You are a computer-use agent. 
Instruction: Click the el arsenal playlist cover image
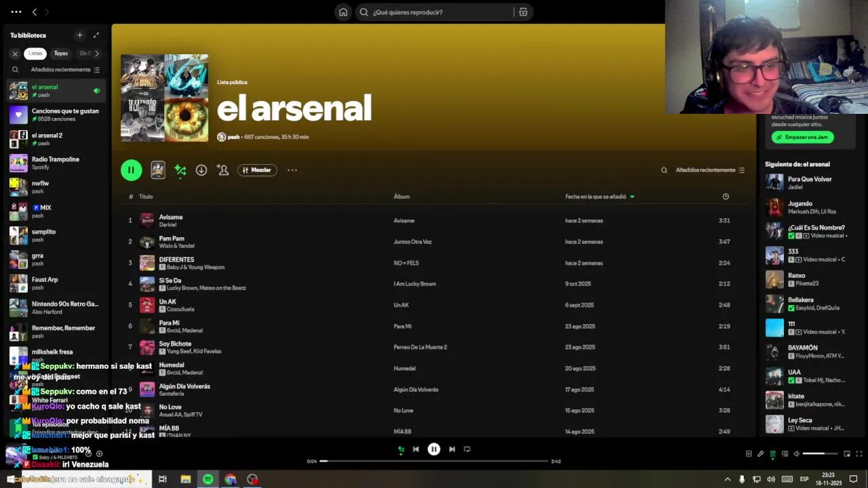click(x=165, y=98)
